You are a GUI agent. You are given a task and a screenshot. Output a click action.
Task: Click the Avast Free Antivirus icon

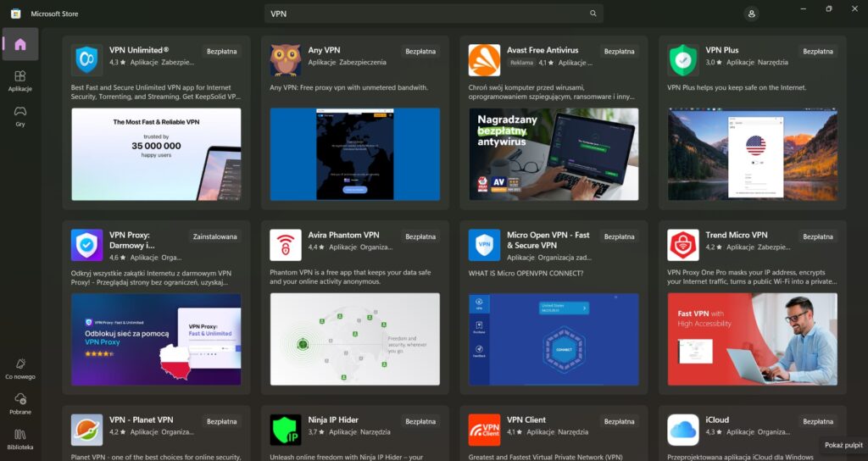click(x=484, y=60)
